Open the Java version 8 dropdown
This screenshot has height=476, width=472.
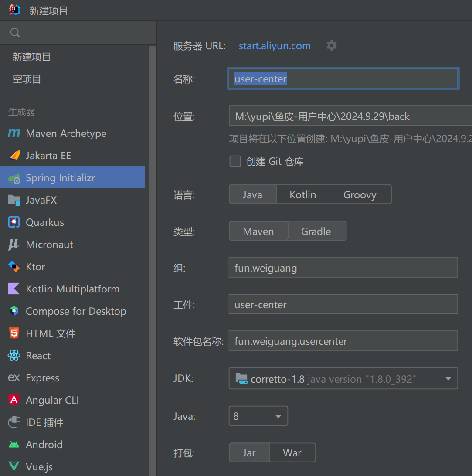258,416
